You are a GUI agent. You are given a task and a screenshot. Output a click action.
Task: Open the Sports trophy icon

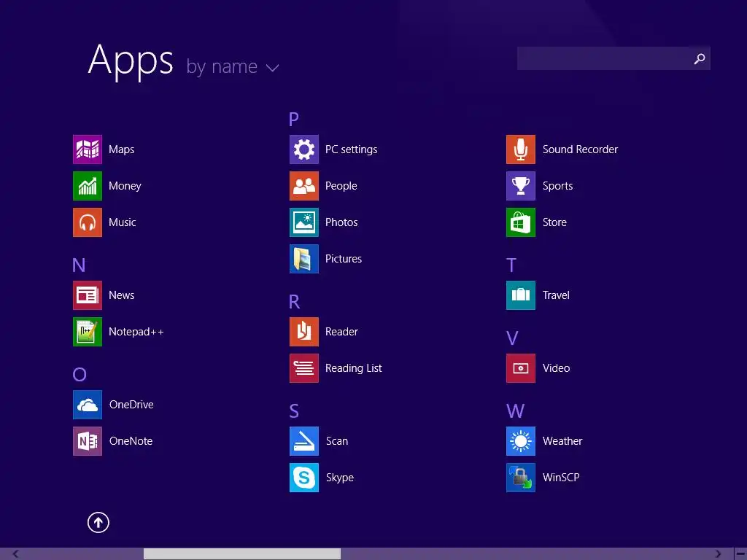coord(521,186)
